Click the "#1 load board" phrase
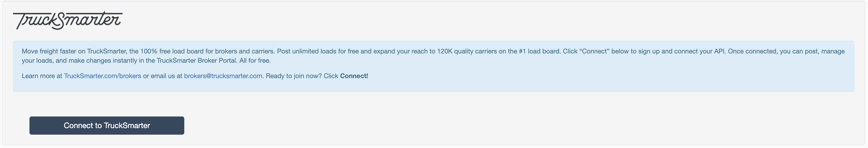 (x=540, y=51)
